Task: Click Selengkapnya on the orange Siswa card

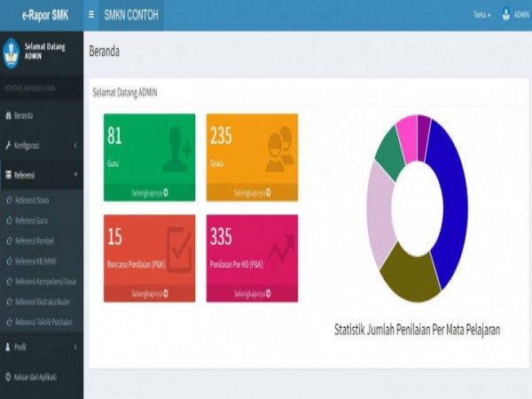Action: [x=253, y=192]
